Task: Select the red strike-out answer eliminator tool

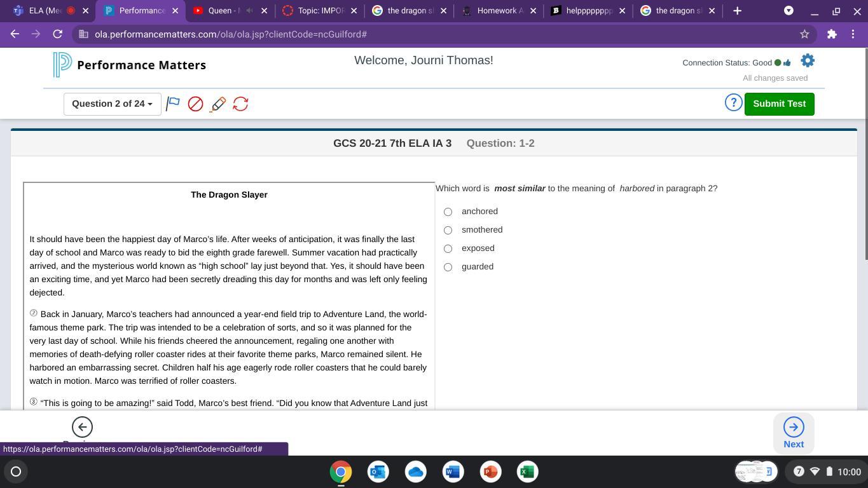Action: click(x=195, y=104)
